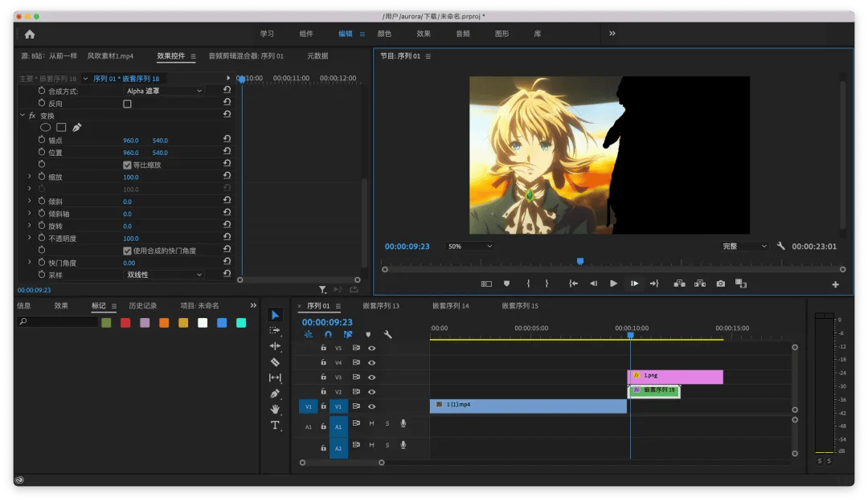Pick free draw bezier mask pen
Viewport: 868px width, 502px height.
[77, 127]
